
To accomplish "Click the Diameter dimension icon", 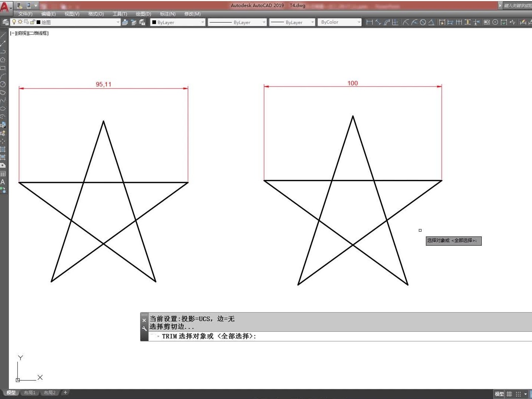I will pyautogui.click(x=423, y=22).
